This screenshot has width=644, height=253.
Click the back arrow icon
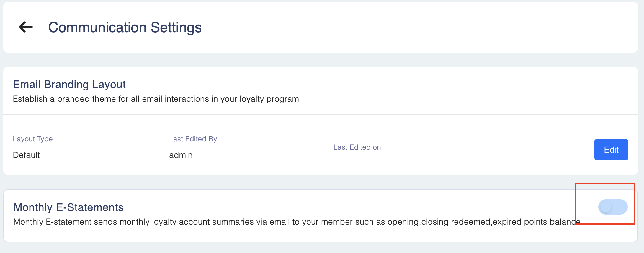click(x=26, y=27)
